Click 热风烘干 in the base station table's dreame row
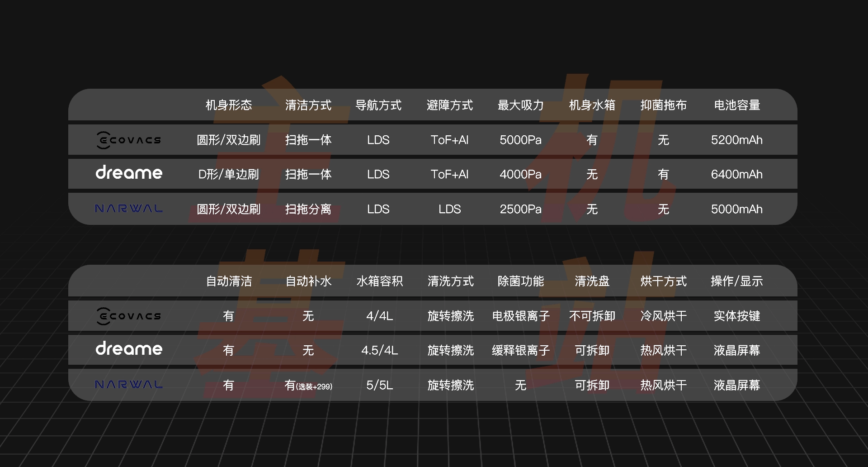Image resolution: width=868 pixels, height=467 pixels. (x=664, y=351)
